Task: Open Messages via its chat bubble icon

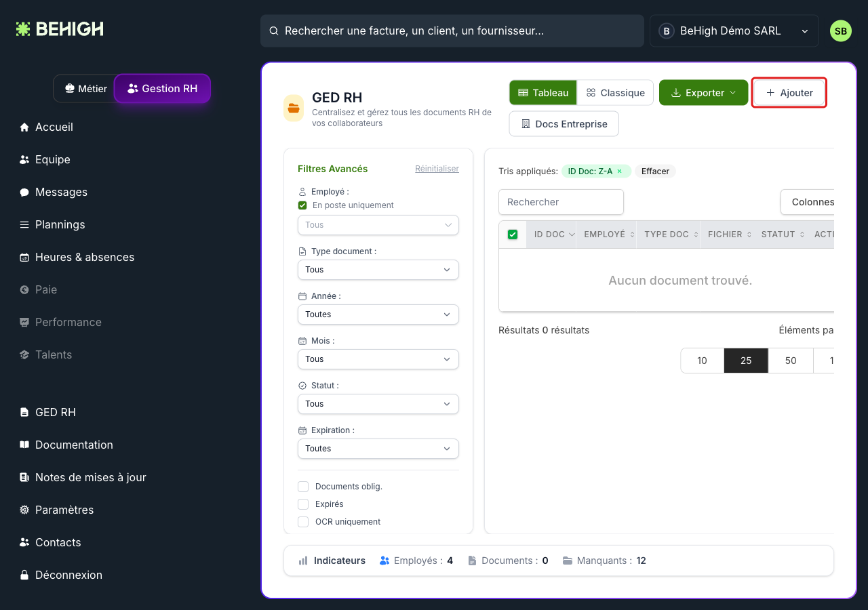Action: tap(24, 192)
